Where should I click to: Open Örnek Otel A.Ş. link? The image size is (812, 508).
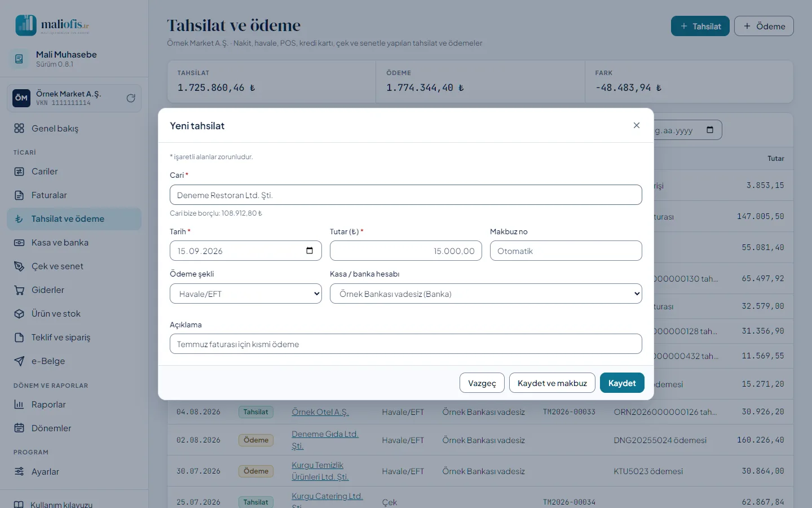[x=320, y=412]
